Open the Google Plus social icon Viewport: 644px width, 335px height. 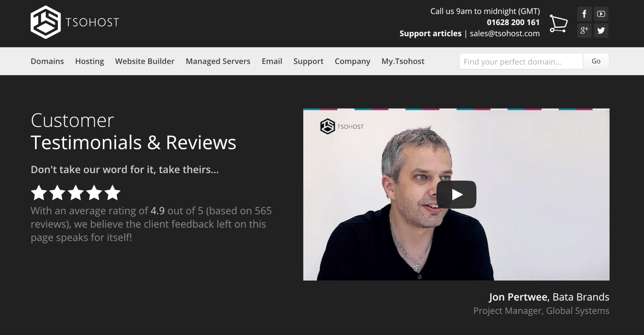[x=584, y=30]
